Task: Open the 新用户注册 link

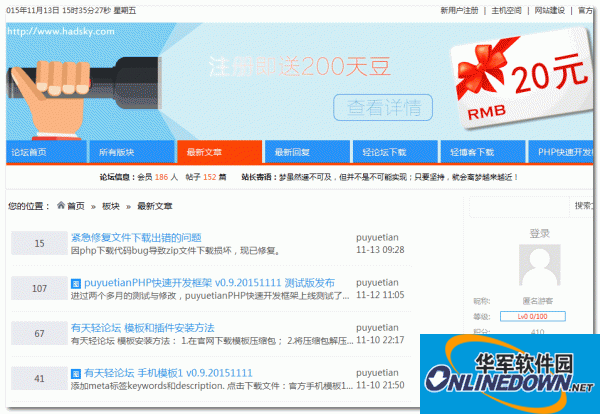Action: [x=459, y=10]
